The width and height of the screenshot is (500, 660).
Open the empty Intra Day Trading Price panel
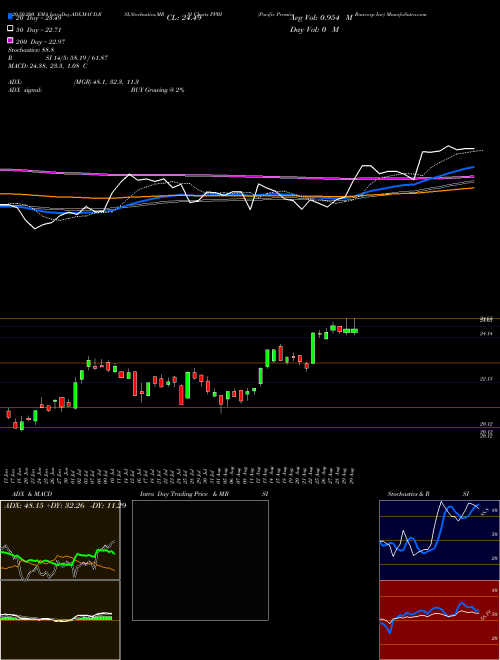coord(200,560)
